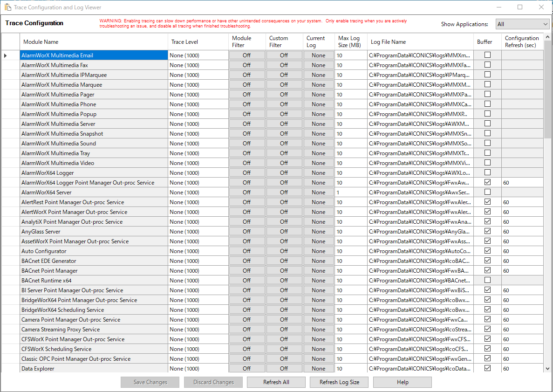
Task: Click Current Log button for BridgeWorX64 Point Manager
Action: pos(319,300)
